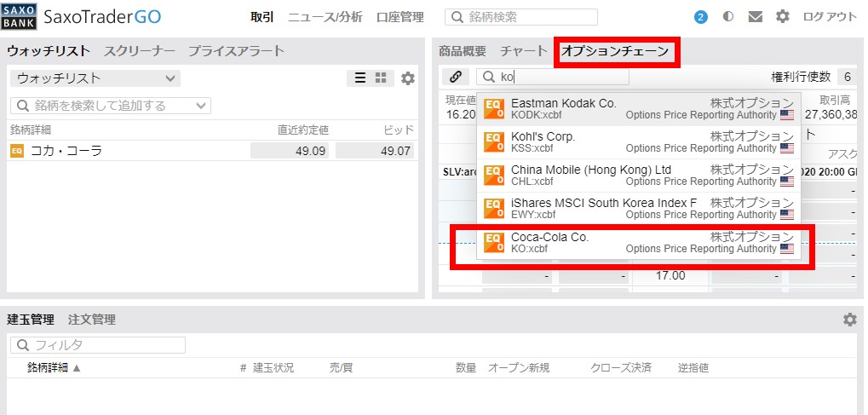Click the オープン新規 column header

(519, 368)
